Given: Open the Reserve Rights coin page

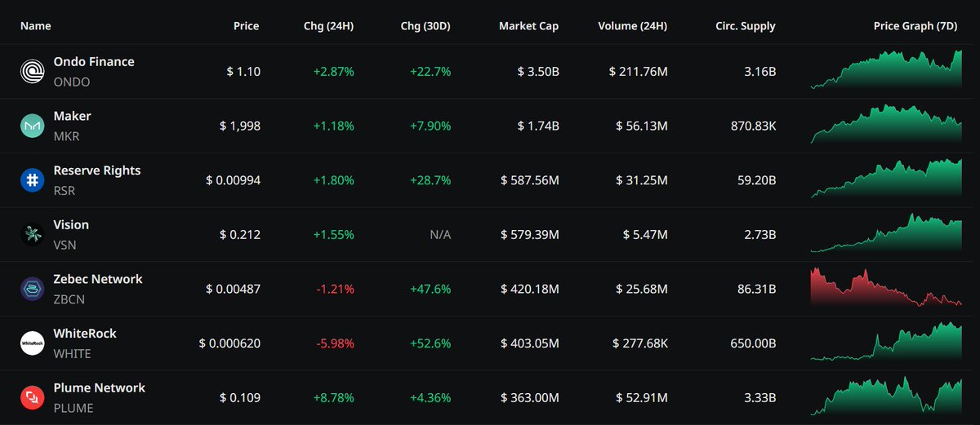Looking at the screenshot, I should 97,170.
